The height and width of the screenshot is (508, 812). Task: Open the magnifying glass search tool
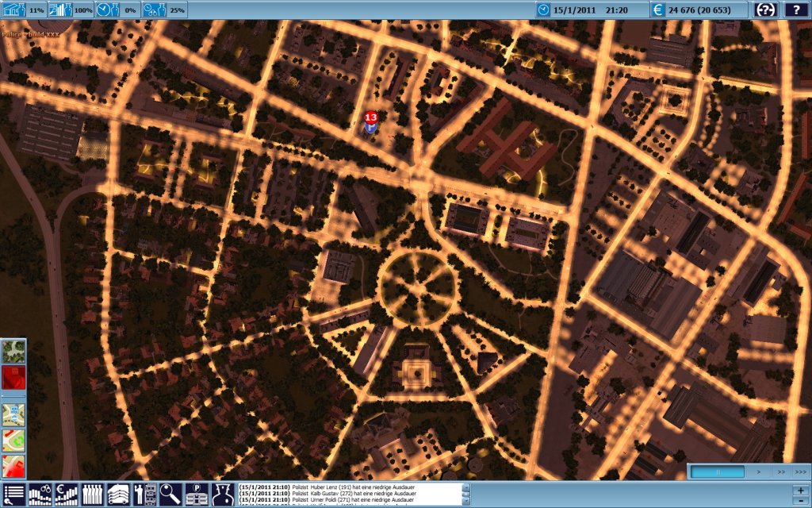click(x=171, y=494)
